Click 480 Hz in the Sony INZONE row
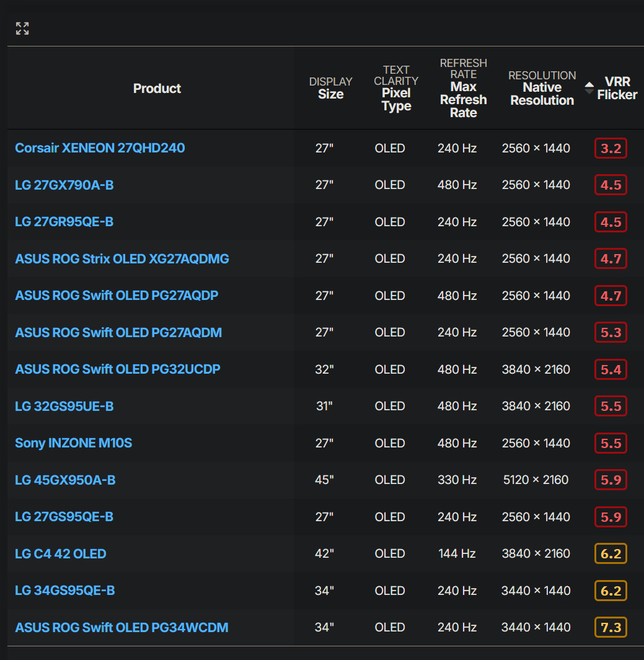The height and width of the screenshot is (660, 644). pos(457,443)
